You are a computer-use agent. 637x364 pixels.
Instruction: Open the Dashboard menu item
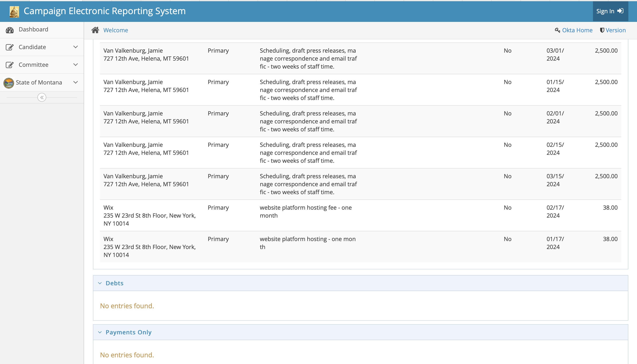click(x=33, y=29)
